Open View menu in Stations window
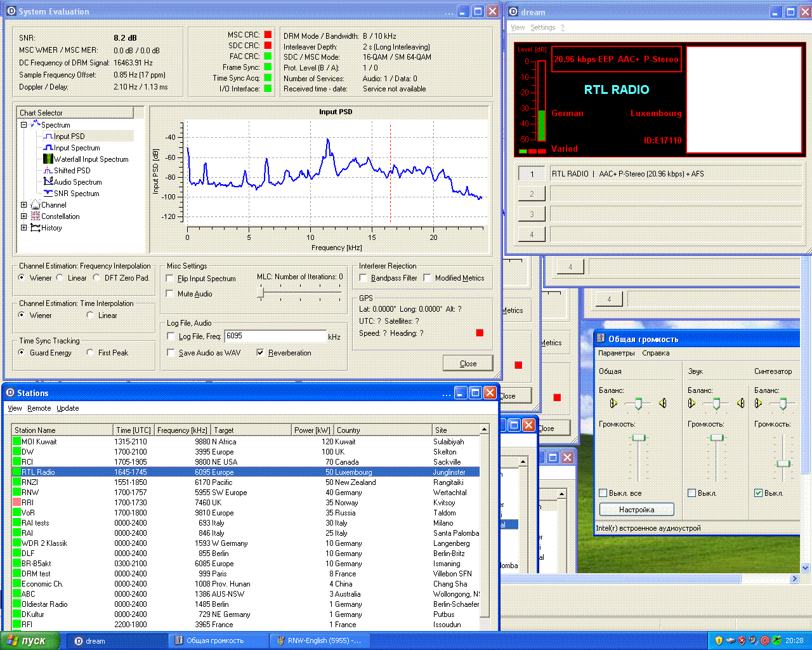Image resolution: width=812 pixels, height=650 pixels. click(15, 408)
